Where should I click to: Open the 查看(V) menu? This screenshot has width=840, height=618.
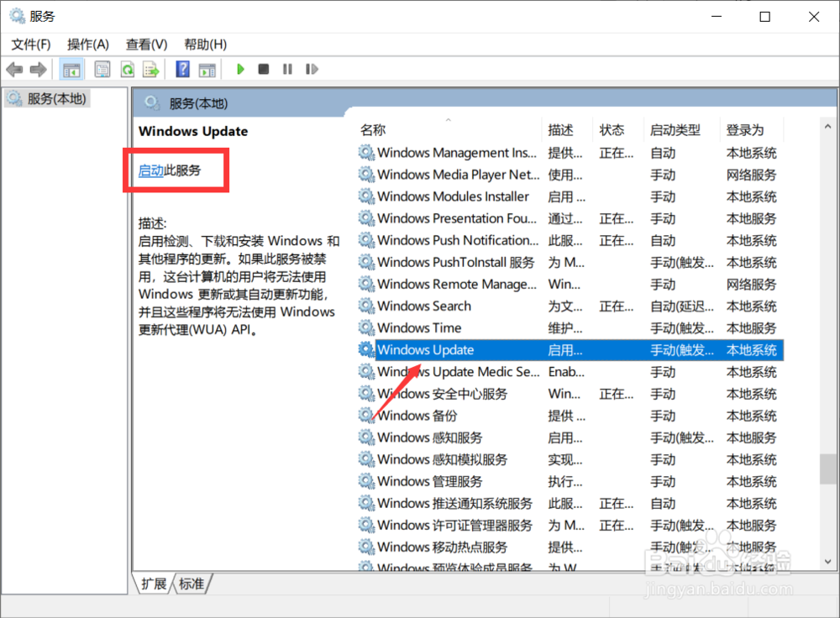click(x=146, y=45)
